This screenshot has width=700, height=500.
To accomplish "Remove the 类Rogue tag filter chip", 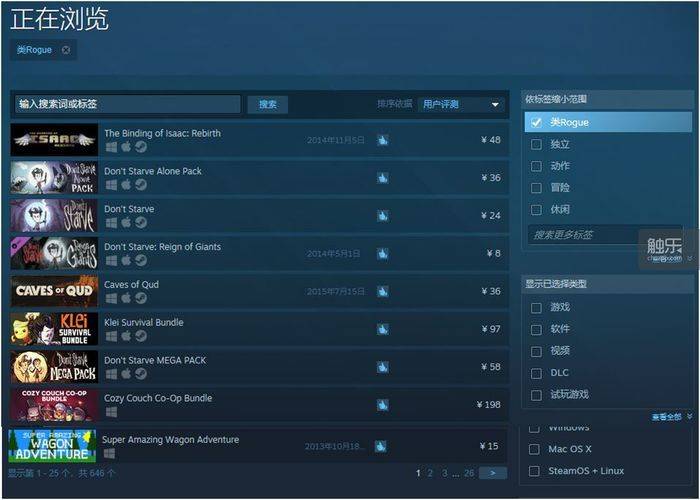I will pos(66,50).
